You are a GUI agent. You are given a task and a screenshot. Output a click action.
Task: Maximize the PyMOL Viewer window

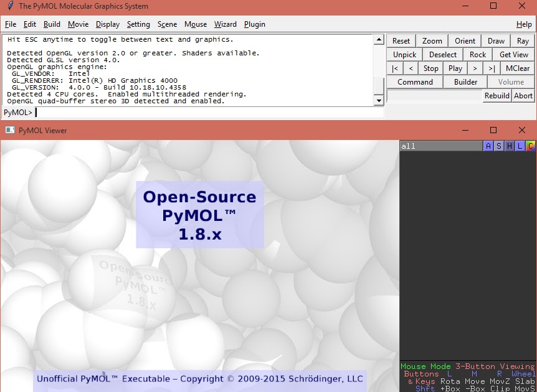click(493, 130)
